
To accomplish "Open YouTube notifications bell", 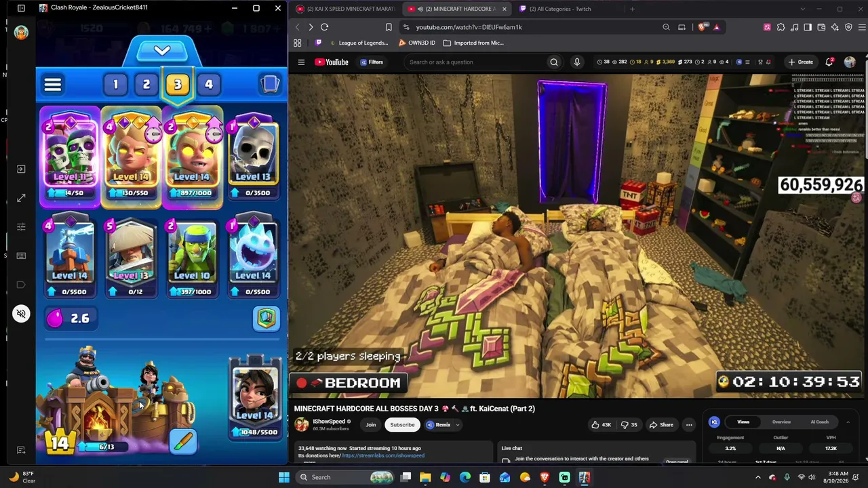I will point(829,62).
